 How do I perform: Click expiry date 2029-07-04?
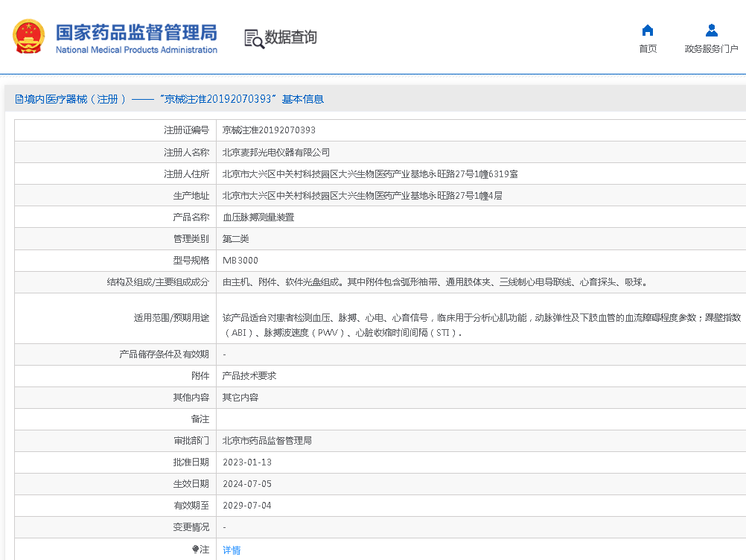point(247,506)
